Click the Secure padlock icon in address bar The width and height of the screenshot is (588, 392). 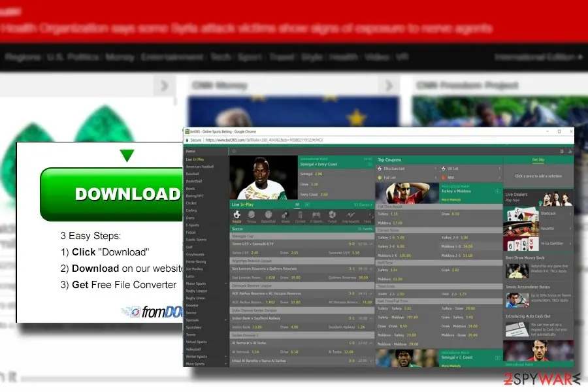pos(187,140)
